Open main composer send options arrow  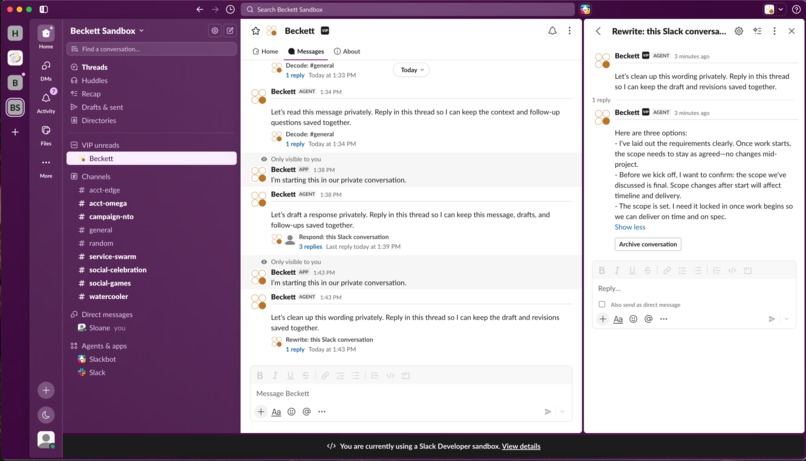562,412
